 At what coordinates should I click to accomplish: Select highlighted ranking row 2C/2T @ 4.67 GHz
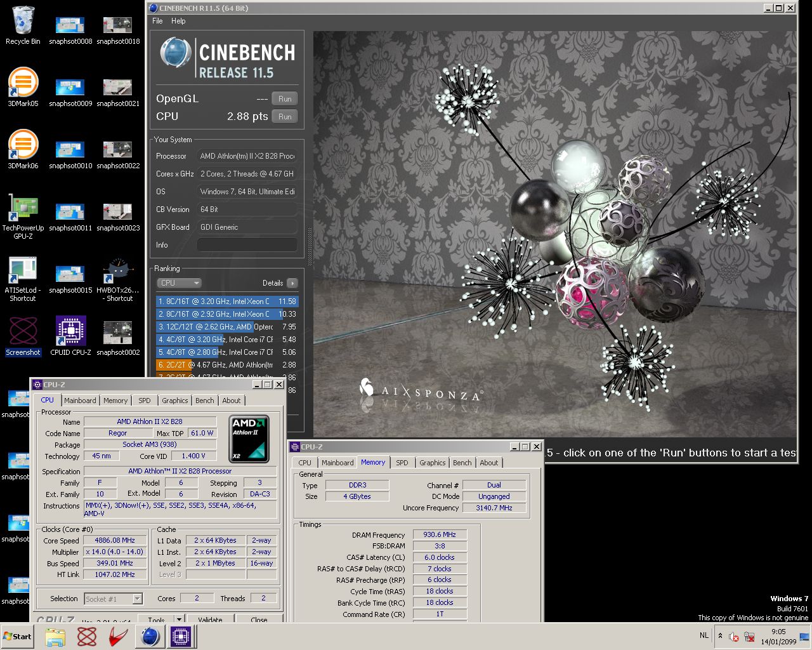[227, 365]
